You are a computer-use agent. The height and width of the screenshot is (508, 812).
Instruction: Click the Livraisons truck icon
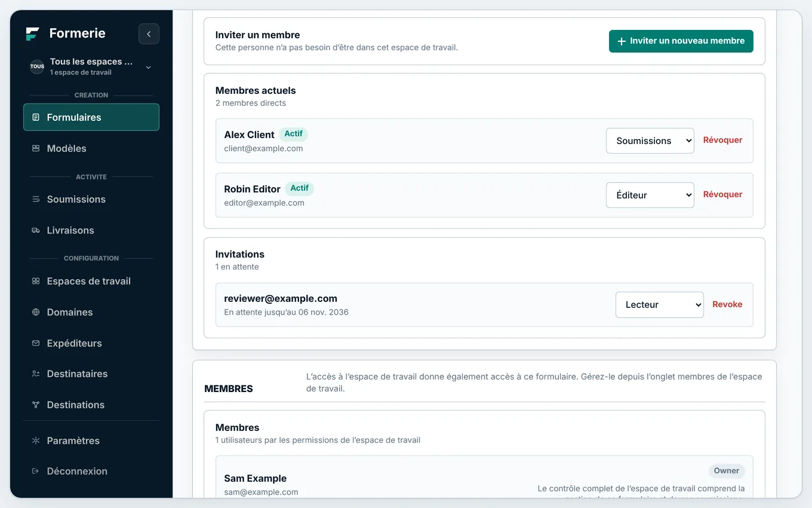point(36,230)
